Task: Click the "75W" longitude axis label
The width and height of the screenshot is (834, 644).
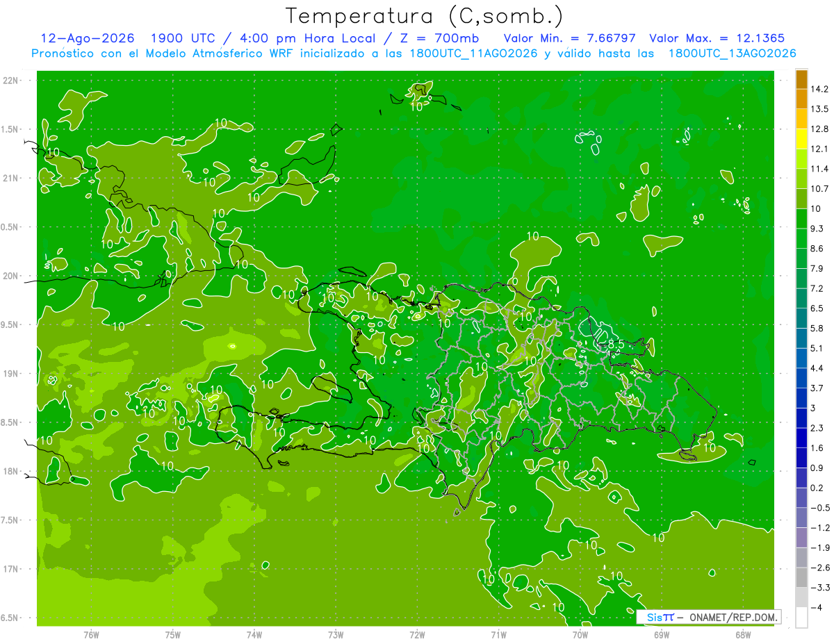Action: point(173,634)
